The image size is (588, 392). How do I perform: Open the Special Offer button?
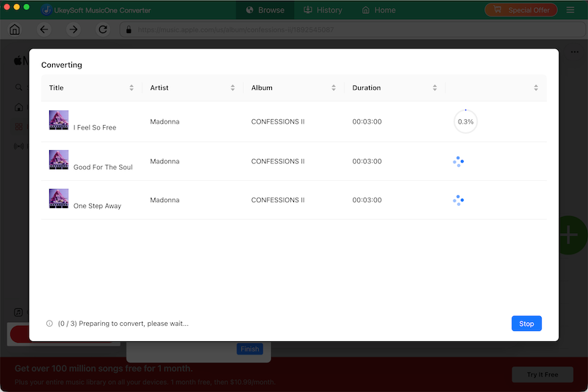(x=521, y=10)
